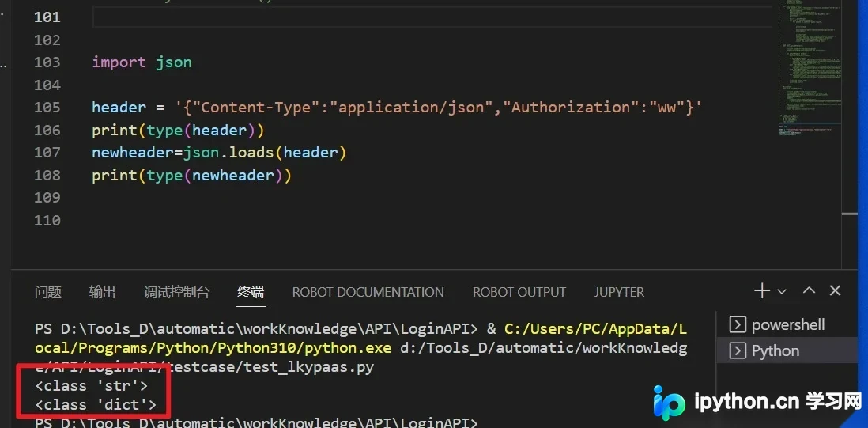Screen dimensions: 868x428
Task: Create a new terminal with plus icon
Action: click(x=762, y=290)
